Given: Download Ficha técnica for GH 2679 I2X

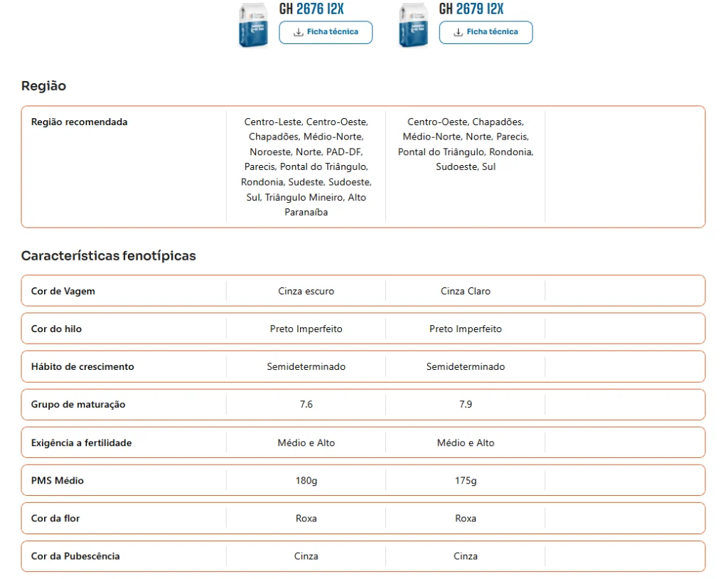Looking at the screenshot, I should (486, 32).
